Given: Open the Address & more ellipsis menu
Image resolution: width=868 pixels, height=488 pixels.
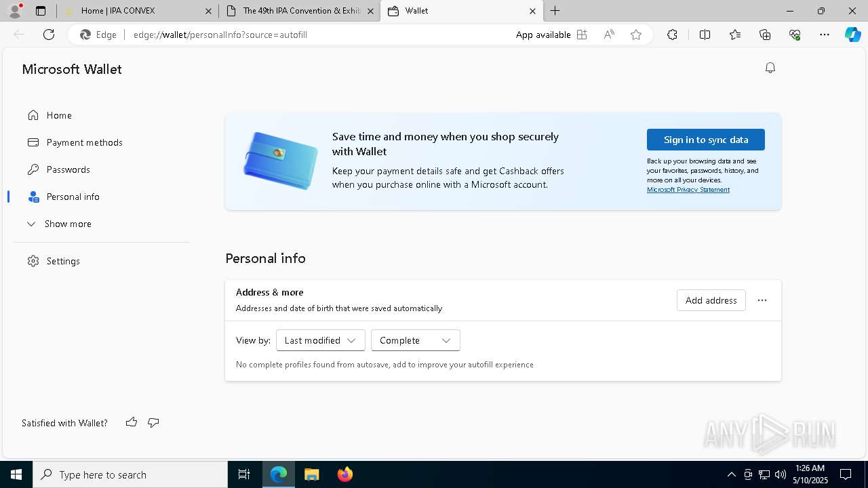Looking at the screenshot, I should 762,300.
